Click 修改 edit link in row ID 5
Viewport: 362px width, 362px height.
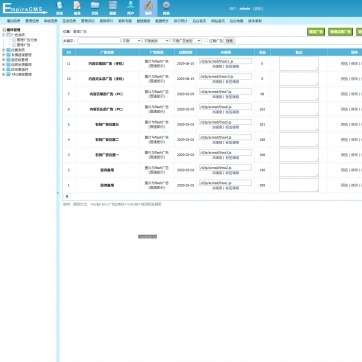click(354, 124)
